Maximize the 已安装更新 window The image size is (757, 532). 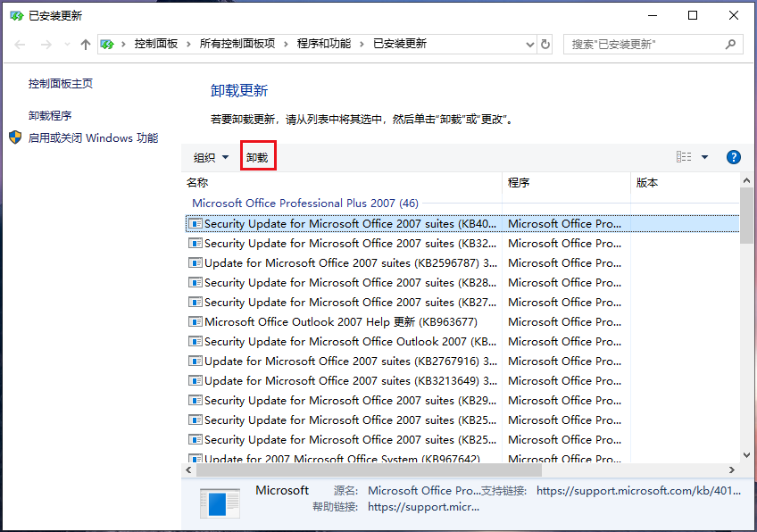pyautogui.click(x=693, y=15)
